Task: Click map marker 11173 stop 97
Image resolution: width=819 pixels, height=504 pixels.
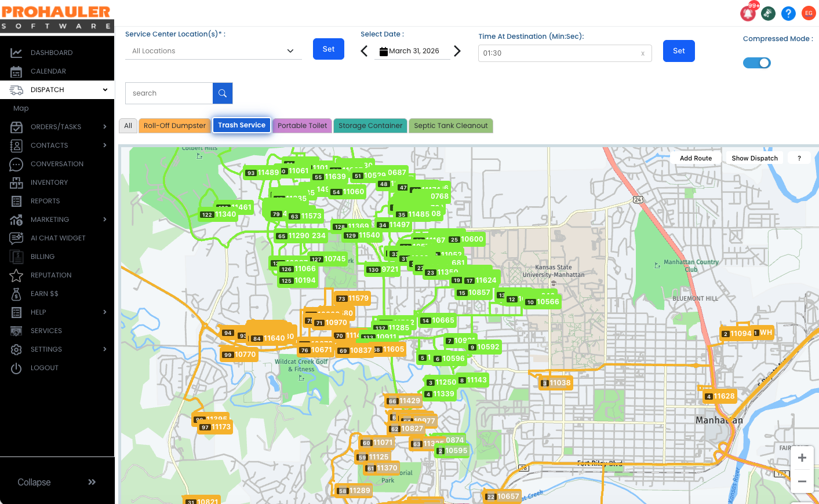Action: point(216,427)
